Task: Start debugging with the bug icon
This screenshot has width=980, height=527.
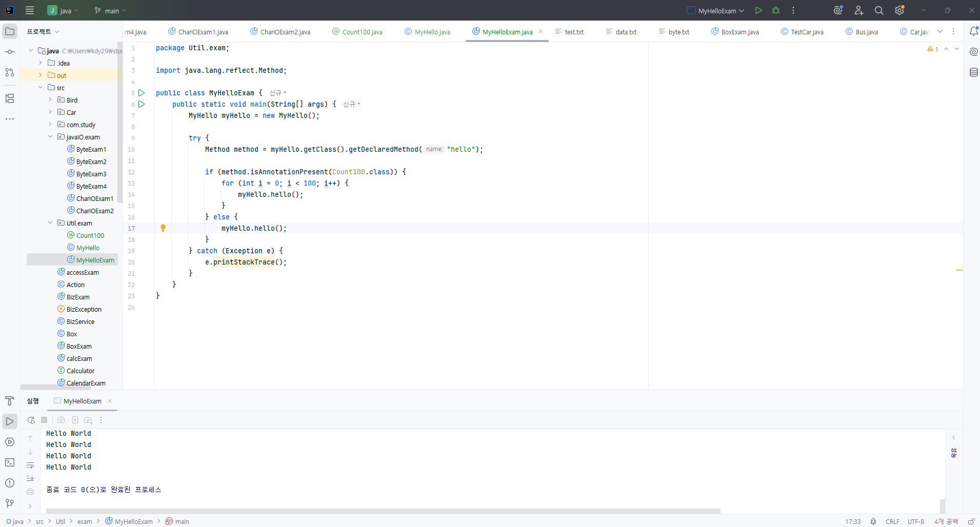Action: click(776, 10)
